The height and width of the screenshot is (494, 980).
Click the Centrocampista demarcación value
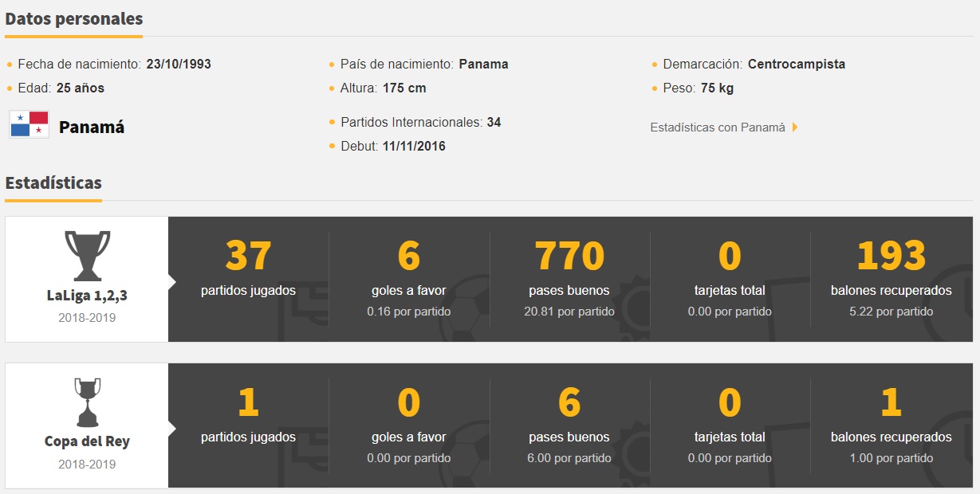pos(796,64)
